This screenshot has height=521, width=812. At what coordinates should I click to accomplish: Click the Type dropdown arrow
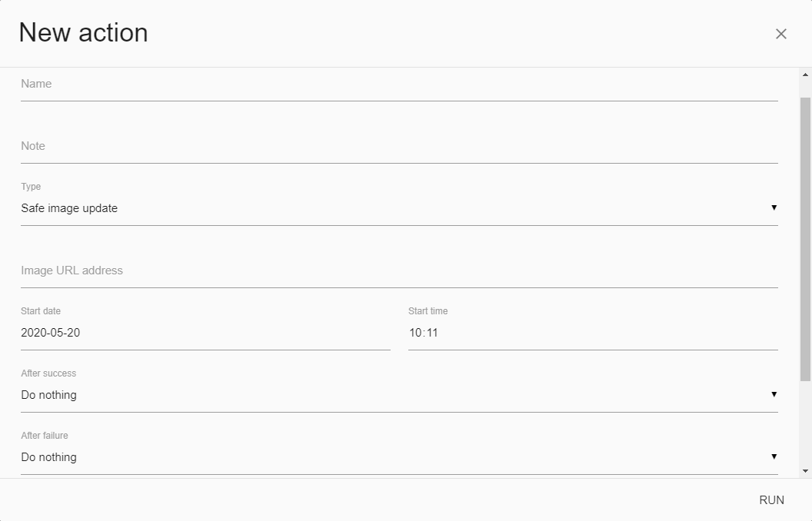[774, 207]
